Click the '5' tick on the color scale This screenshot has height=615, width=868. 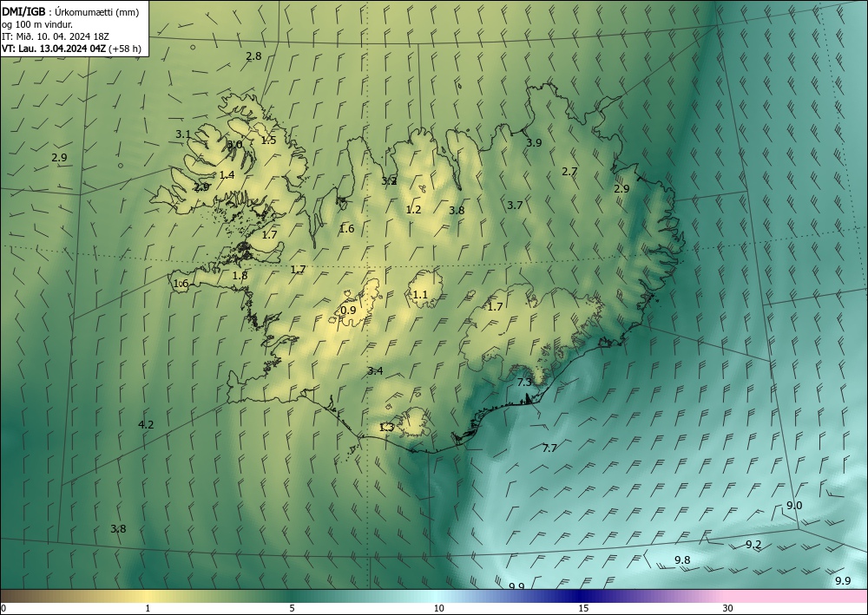click(292, 609)
